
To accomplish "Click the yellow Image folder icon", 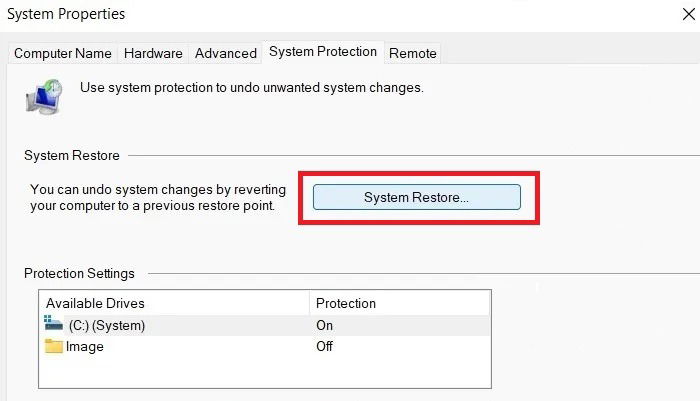I will (54, 346).
